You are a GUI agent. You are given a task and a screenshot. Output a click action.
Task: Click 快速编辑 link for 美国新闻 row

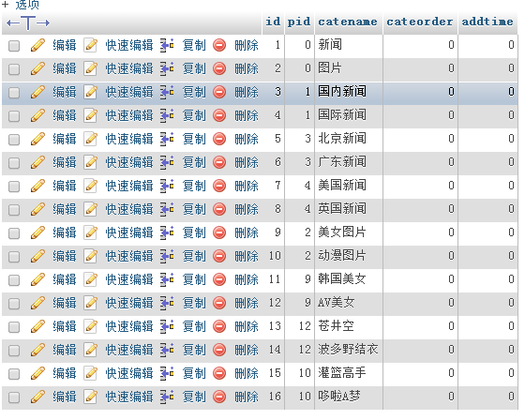[x=129, y=186]
